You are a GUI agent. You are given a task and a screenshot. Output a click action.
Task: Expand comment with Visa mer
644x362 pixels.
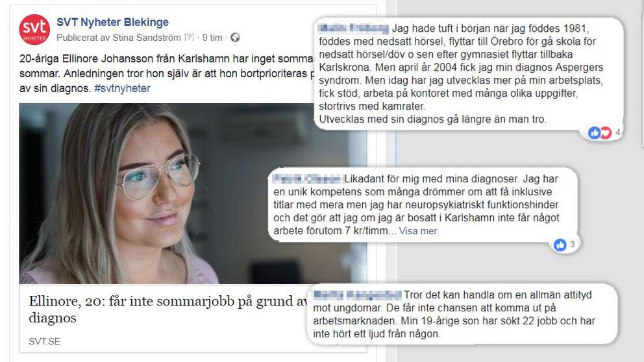[417, 231]
